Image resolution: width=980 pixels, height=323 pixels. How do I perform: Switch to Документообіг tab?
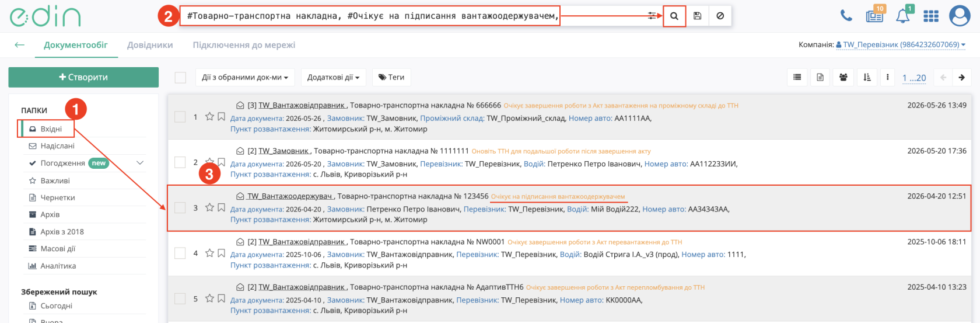click(76, 45)
